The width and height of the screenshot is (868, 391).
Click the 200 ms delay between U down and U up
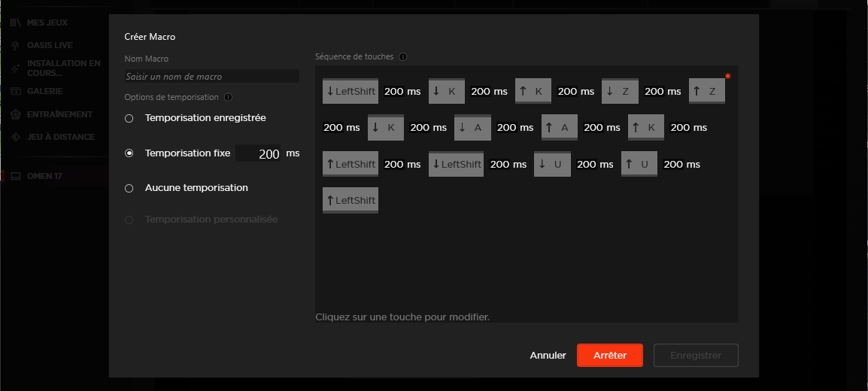point(595,164)
